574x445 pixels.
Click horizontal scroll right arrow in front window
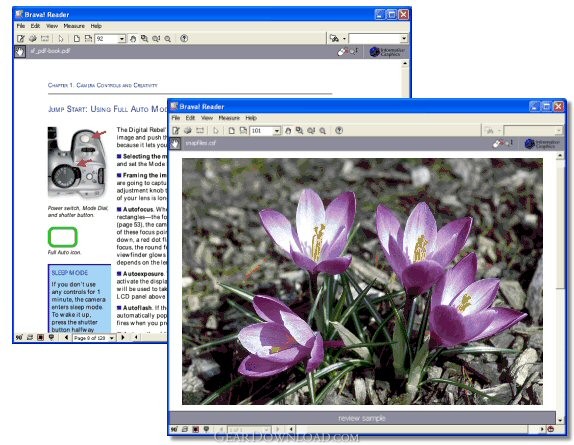point(542,429)
